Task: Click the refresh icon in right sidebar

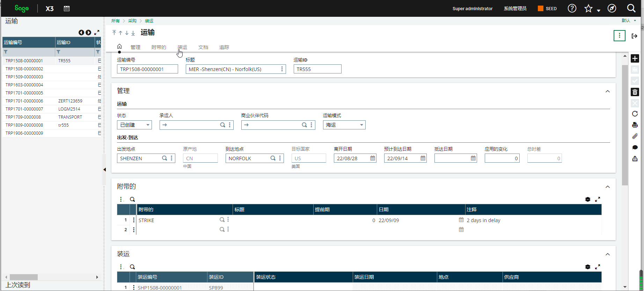Action: point(635,114)
